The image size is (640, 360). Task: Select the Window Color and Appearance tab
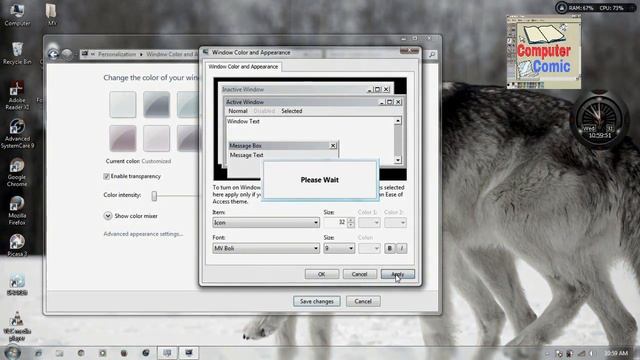pos(243,67)
